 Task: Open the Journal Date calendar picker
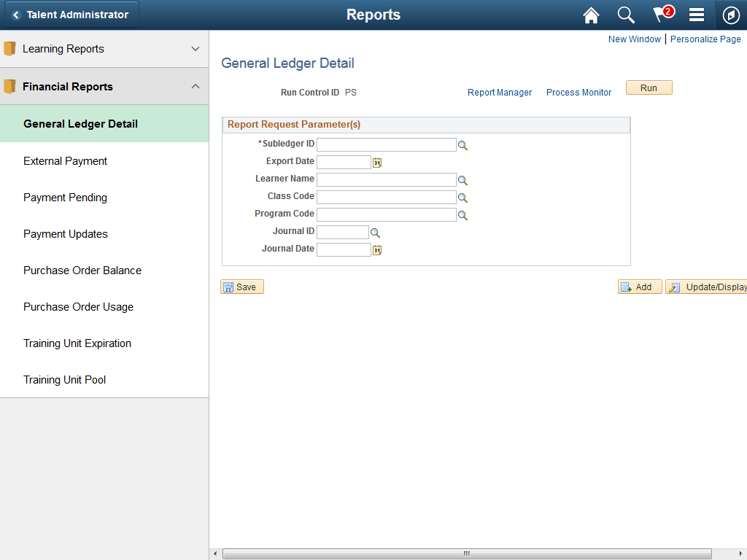tap(376, 249)
